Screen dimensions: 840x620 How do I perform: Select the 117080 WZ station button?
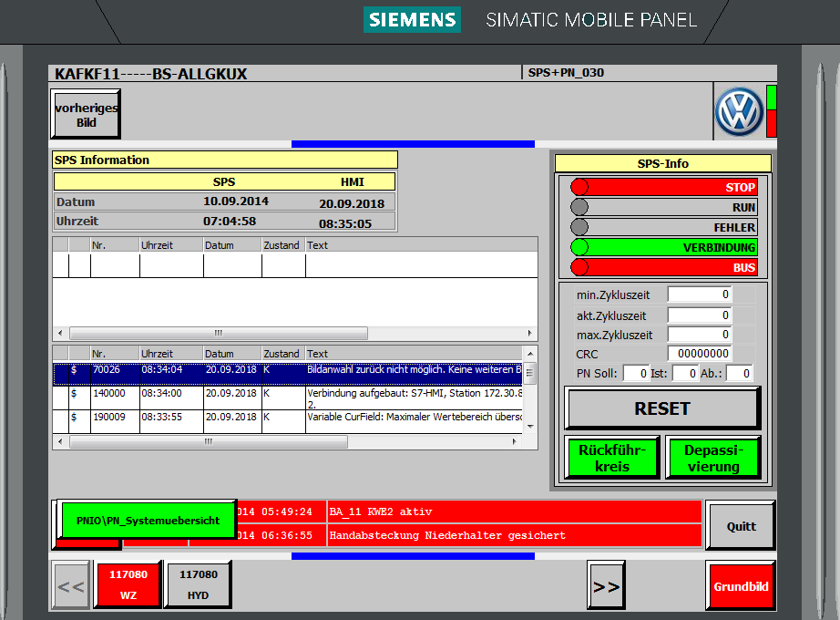point(128,584)
